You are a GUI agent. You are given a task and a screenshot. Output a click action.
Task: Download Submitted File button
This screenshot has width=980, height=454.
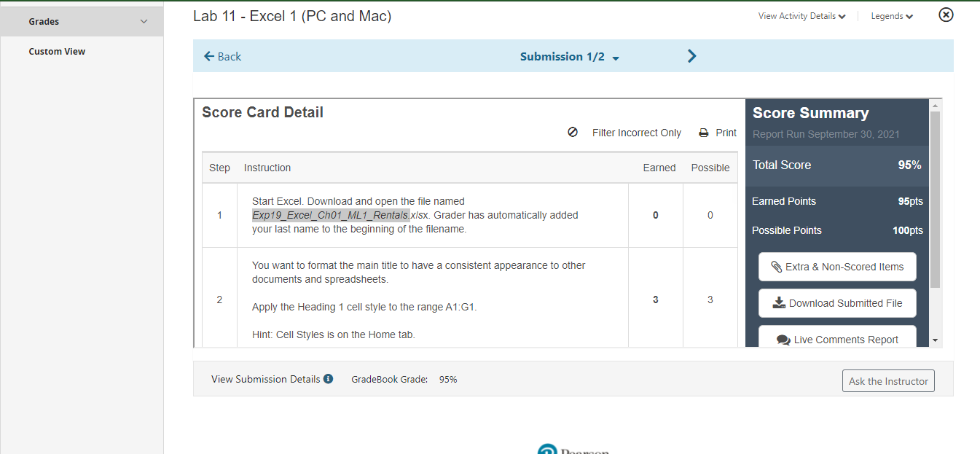[x=837, y=303]
